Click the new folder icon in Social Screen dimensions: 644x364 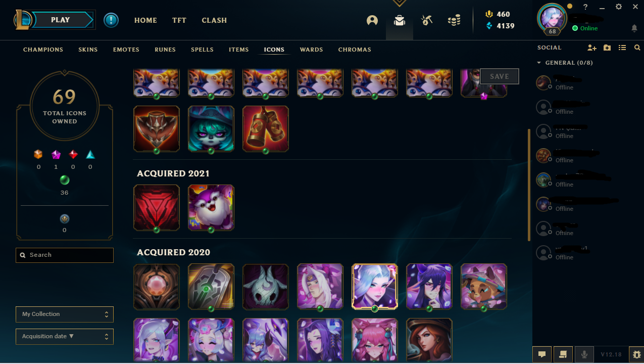click(607, 48)
